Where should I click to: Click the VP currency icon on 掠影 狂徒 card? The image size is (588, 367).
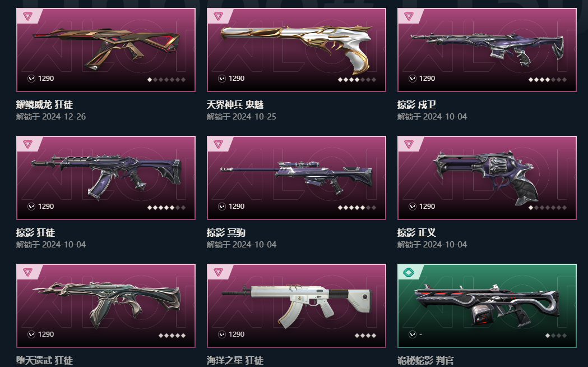coord(31,207)
